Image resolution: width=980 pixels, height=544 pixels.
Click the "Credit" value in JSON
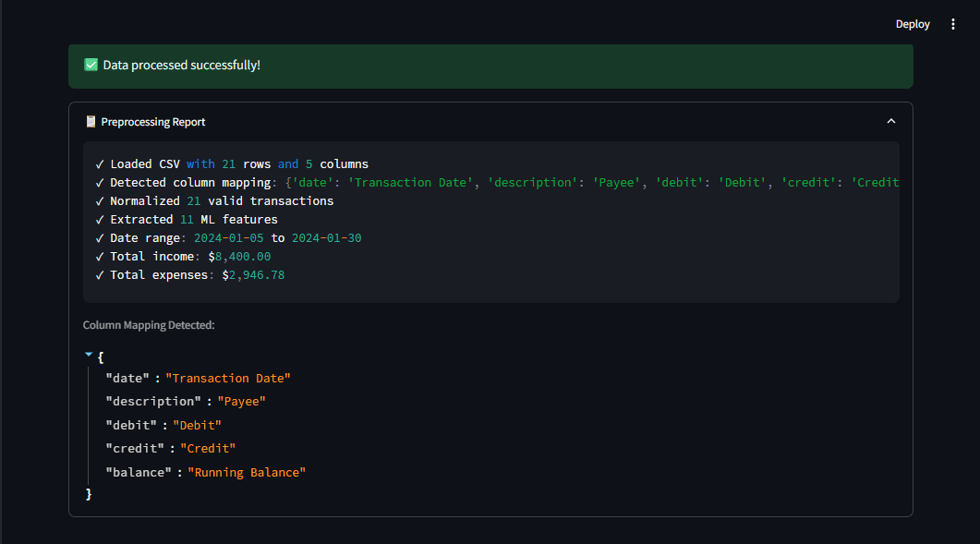click(x=208, y=448)
